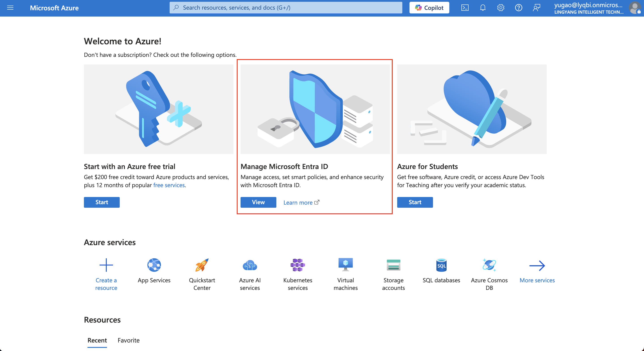The image size is (644, 351).
Task: Click the Create a resource plus icon
Action: click(x=106, y=265)
